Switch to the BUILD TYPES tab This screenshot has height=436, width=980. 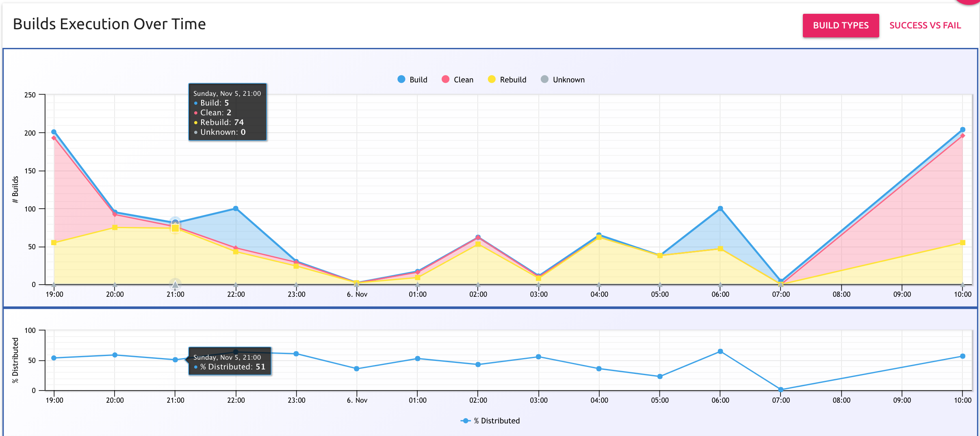coord(840,25)
